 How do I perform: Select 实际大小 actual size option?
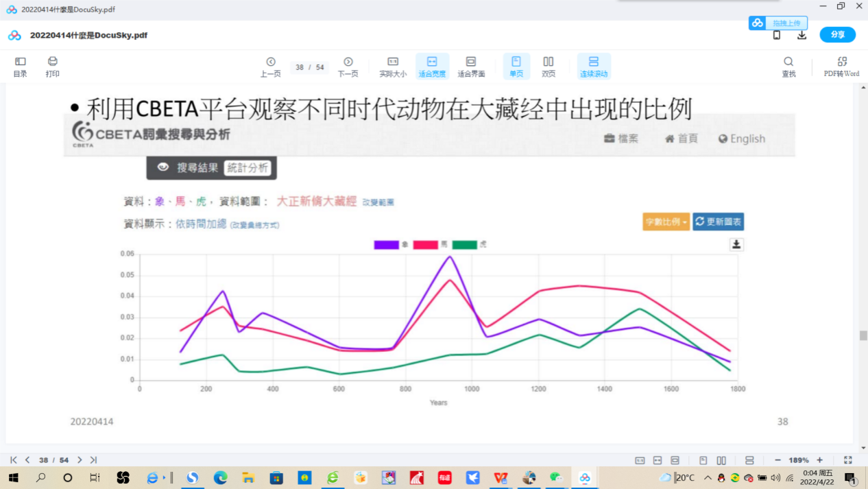393,67
